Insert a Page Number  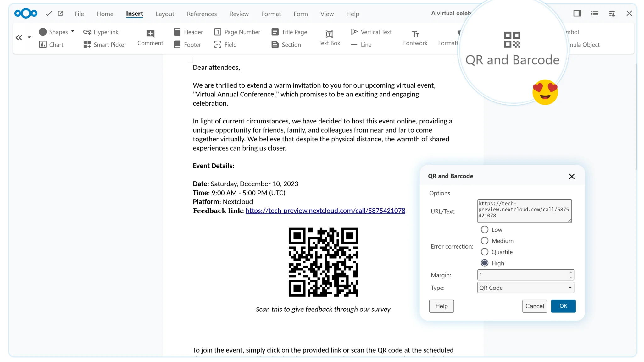(237, 32)
